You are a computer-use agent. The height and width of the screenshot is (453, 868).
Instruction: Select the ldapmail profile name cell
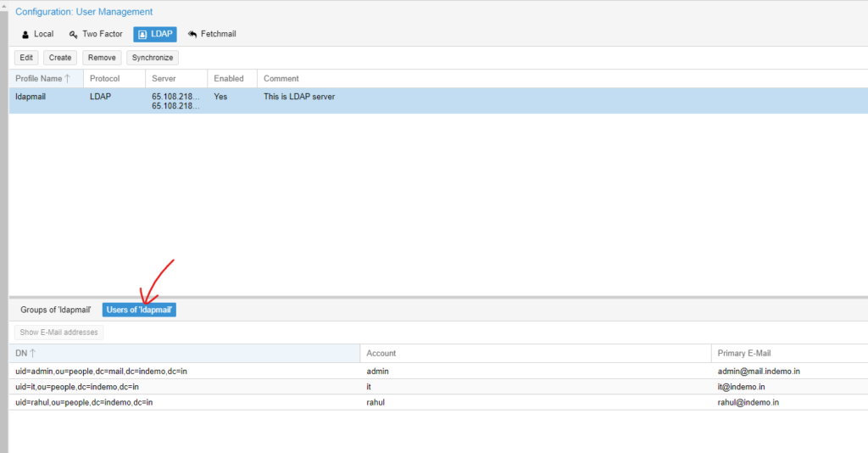47,101
